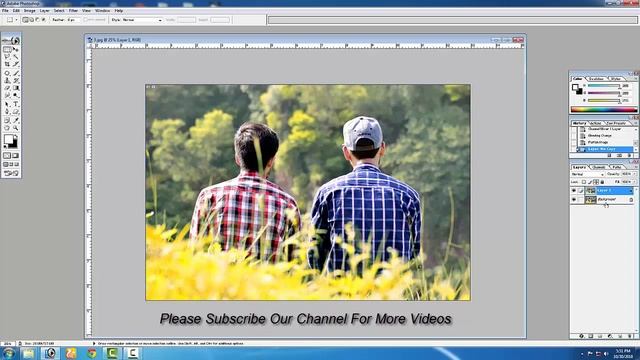
Task: Open the Fill slider dropdown
Action: [633, 182]
